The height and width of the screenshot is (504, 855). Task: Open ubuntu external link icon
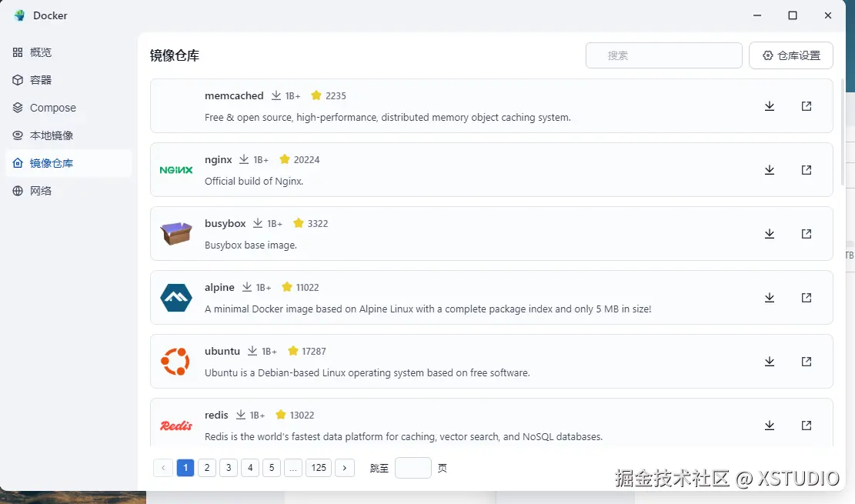[x=807, y=361]
